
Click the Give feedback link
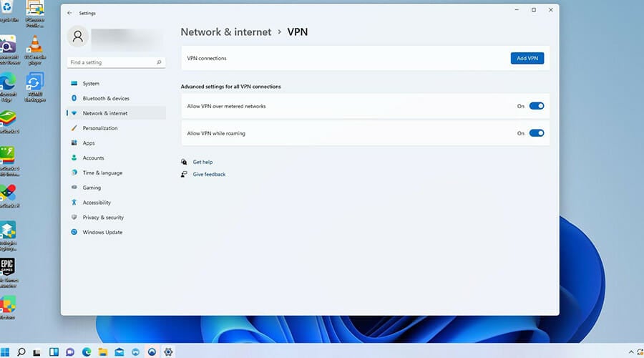pyautogui.click(x=209, y=174)
